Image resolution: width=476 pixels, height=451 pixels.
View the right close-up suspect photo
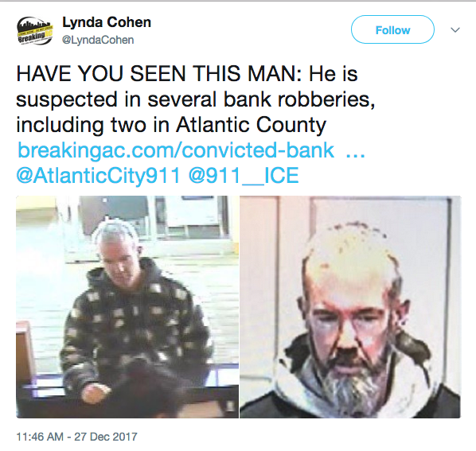(350, 306)
